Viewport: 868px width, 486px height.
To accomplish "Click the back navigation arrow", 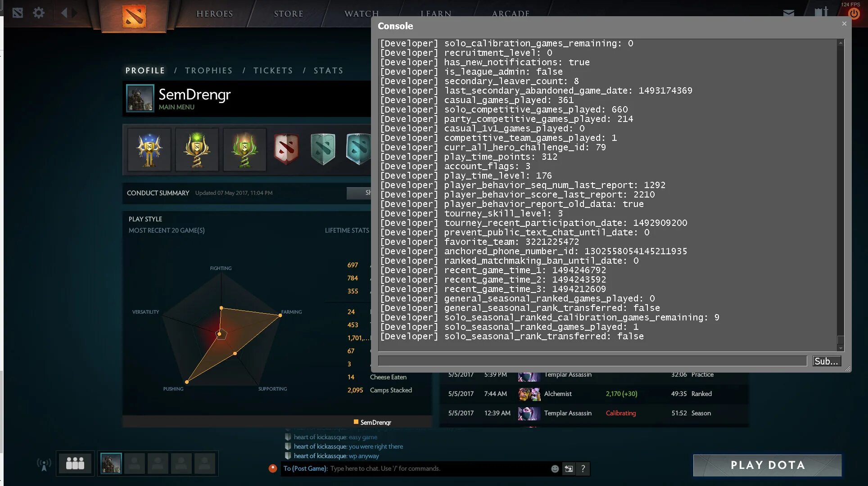I will pos(64,13).
